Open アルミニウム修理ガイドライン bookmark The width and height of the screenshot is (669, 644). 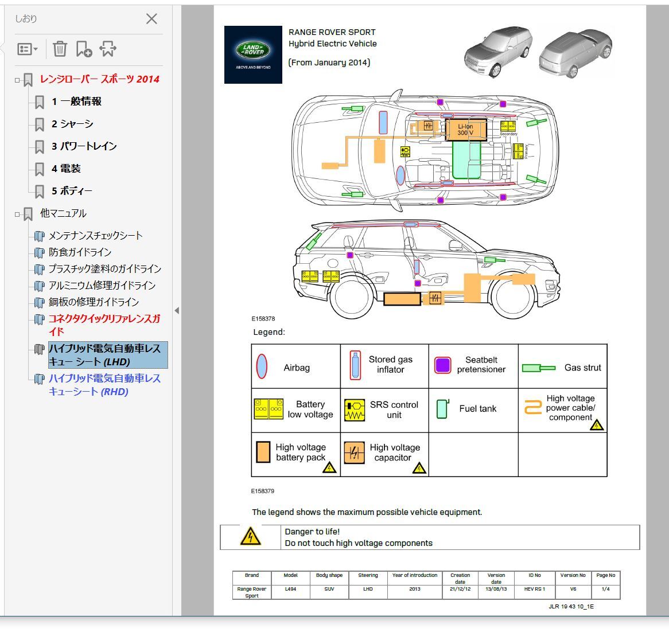tap(102, 286)
